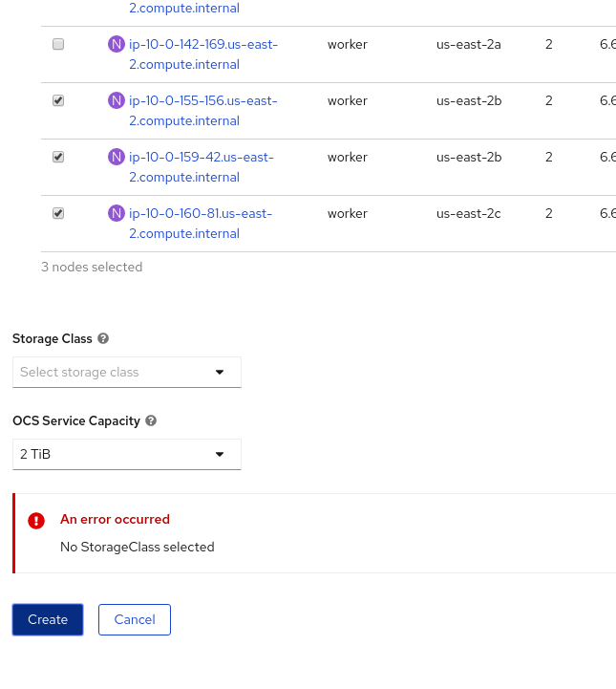Screen dimensions: 616x689
Task: Click the Cancel button
Action: 135,619
